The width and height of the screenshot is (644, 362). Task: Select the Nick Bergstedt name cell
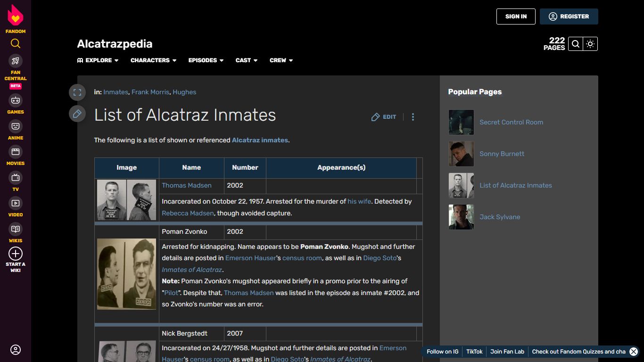pos(191,334)
